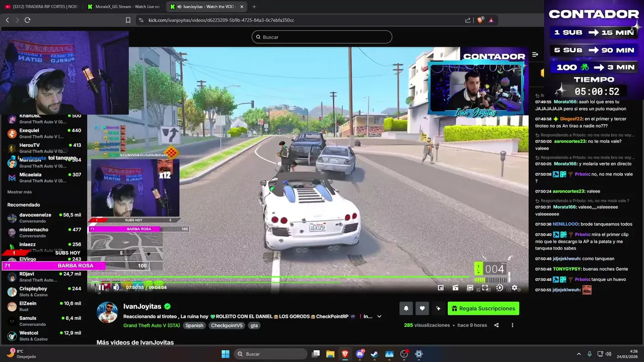Open HerouTV followed channel

[44, 148]
